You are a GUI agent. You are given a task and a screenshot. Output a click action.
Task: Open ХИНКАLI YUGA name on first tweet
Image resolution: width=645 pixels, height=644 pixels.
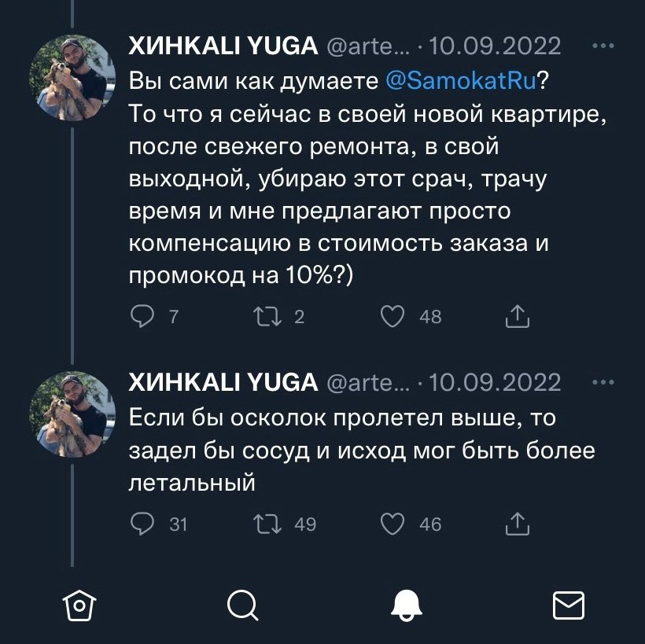point(222,47)
